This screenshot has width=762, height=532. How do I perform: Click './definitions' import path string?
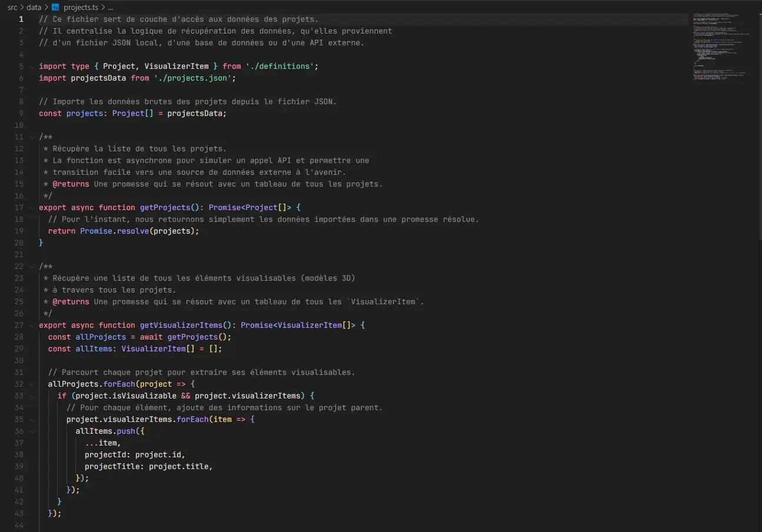(x=279, y=66)
